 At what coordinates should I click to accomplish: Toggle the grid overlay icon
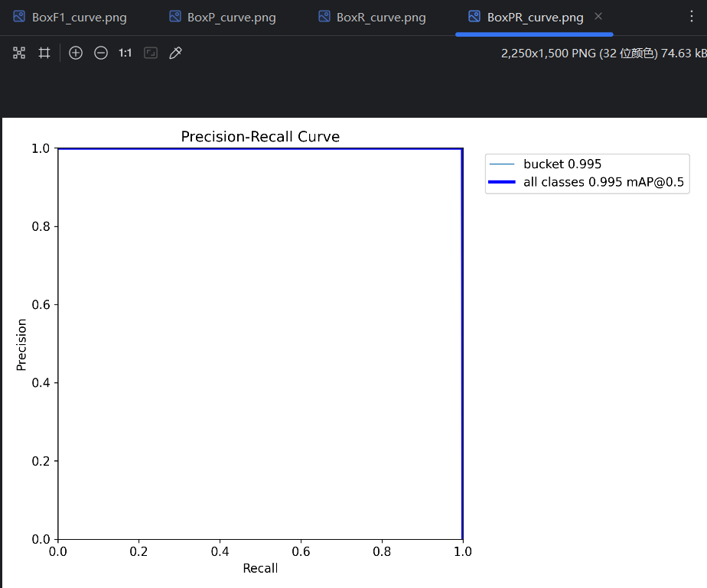pyautogui.click(x=44, y=54)
